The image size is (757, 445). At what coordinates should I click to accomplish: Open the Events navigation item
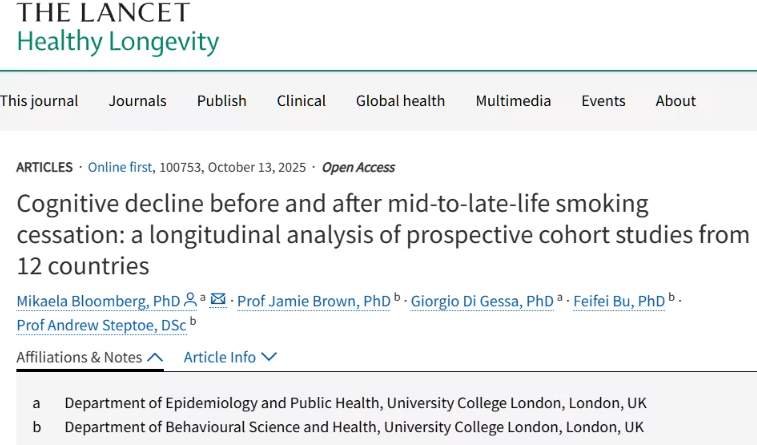point(603,101)
